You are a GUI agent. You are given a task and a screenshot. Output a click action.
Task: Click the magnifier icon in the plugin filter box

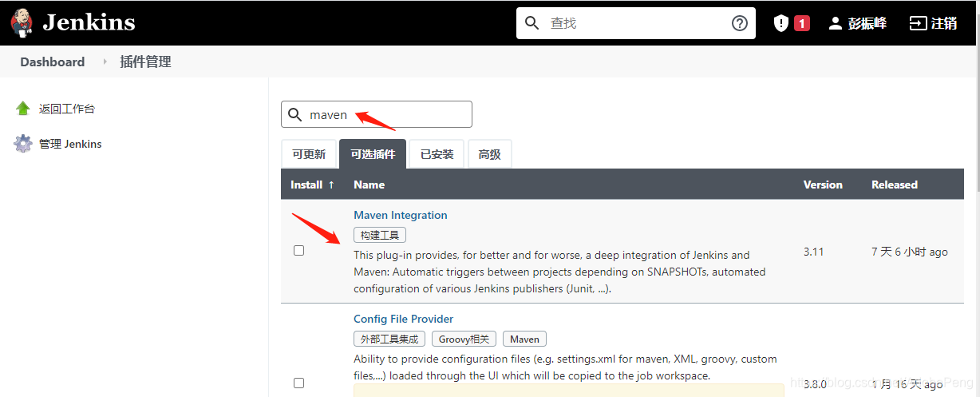295,114
